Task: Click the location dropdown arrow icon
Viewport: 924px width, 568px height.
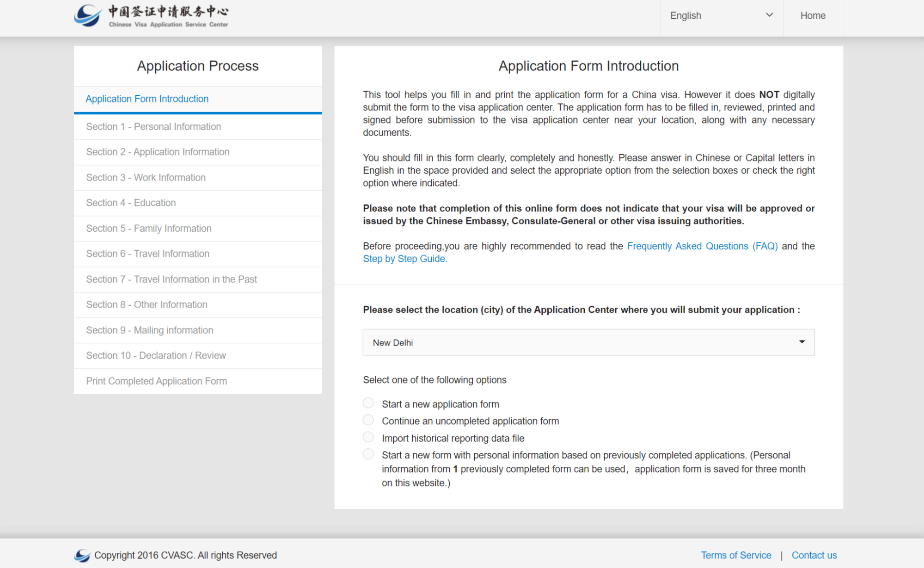Action: (802, 342)
